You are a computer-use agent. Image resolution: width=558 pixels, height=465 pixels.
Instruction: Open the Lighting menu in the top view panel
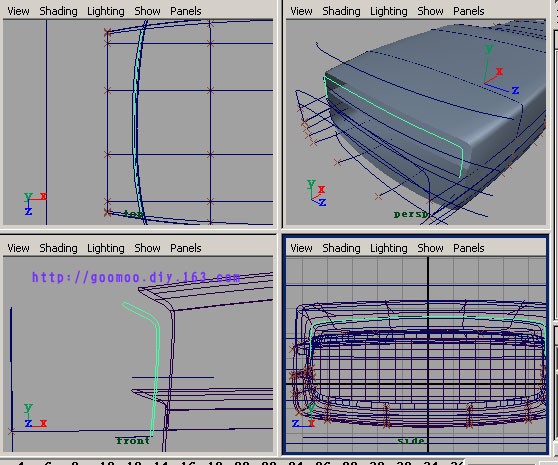point(106,11)
